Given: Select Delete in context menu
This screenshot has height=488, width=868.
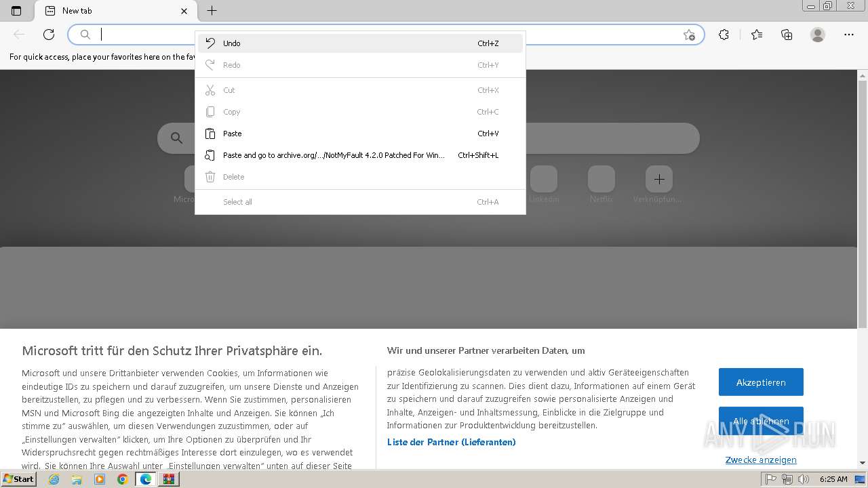Looking at the screenshot, I should pos(360,177).
